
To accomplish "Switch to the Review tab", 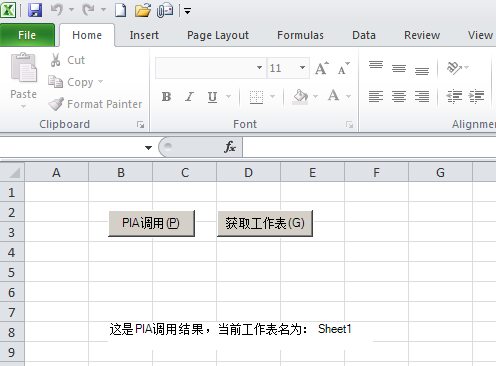I will [422, 35].
